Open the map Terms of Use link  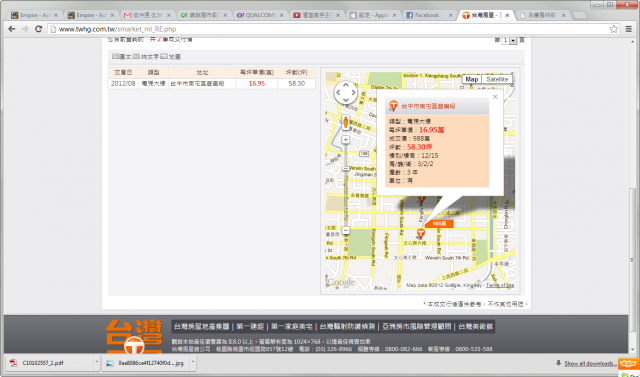[500, 285]
